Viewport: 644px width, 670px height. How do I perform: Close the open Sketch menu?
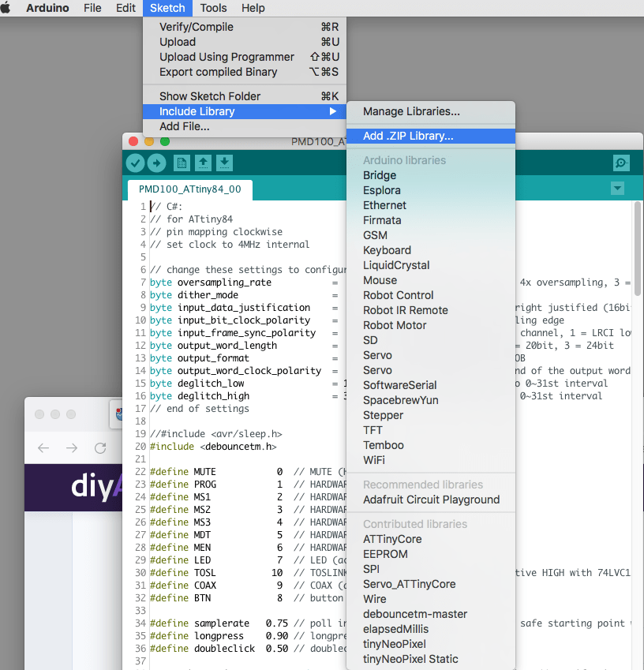(167, 8)
